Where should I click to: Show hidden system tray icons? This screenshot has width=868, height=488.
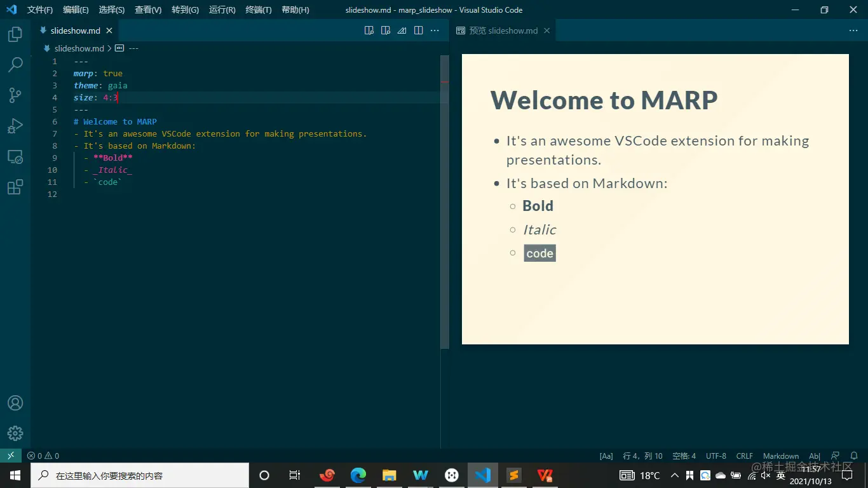coord(675,475)
